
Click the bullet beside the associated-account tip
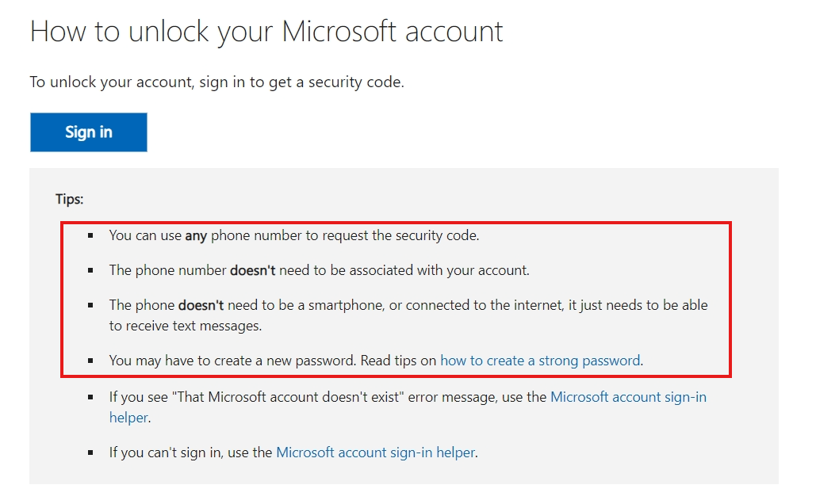[91, 270]
